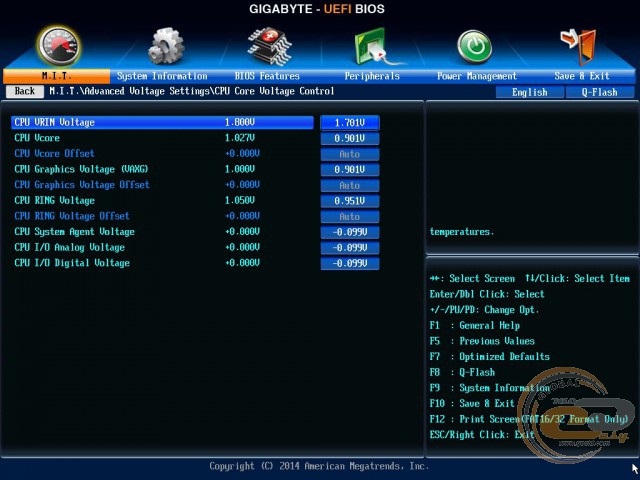The height and width of the screenshot is (480, 640).
Task: Click the 1.800V value for CPU VRIN
Action: pos(240,122)
